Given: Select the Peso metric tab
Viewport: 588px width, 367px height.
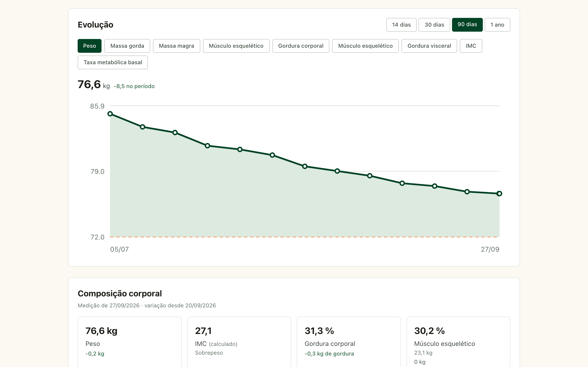Looking at the screenshot, I should click(89, 46).
